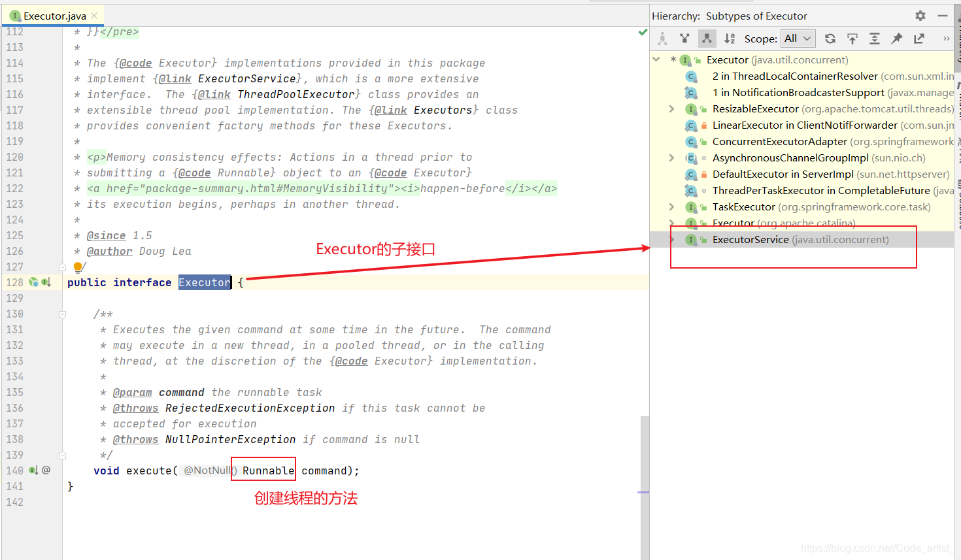Image resolution: width=961 pixels, height=560 pixels.
Task: Click lock icon on DefaultExecutor row
Action: click(x=704, y=174)
